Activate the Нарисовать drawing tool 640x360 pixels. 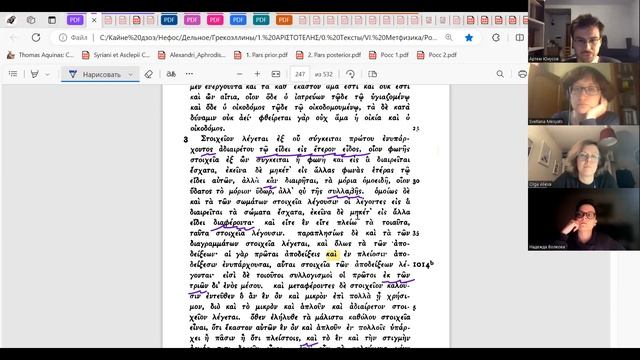tap(96, 74)
